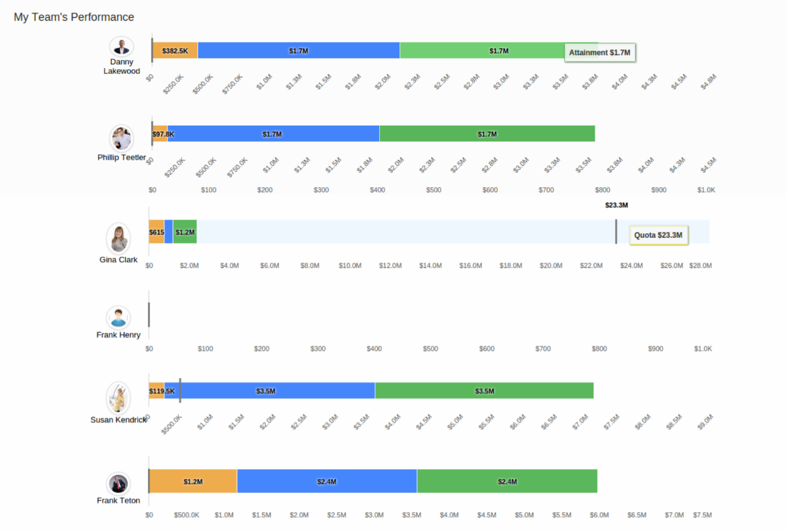The image size is (786, 532).
Task: Click Phillip Teetler's green $1.7M bar segment
Action: pyautogui.click(x=487, y=134)
